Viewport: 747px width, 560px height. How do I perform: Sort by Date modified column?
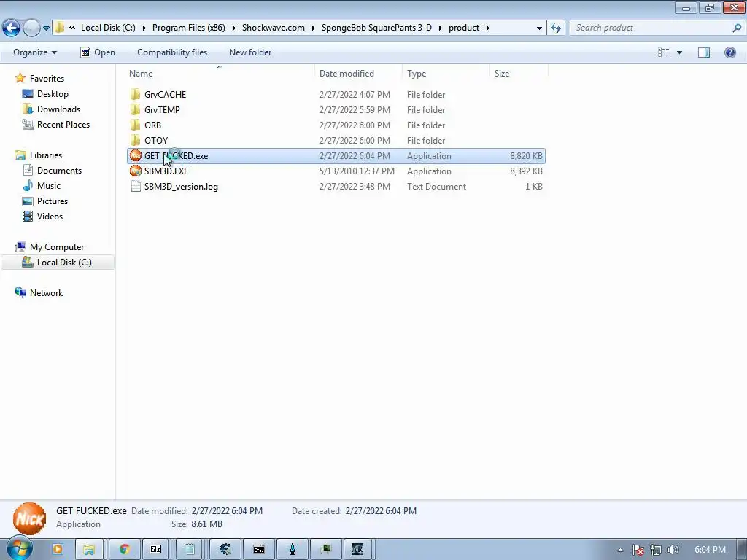coord(347,74)
